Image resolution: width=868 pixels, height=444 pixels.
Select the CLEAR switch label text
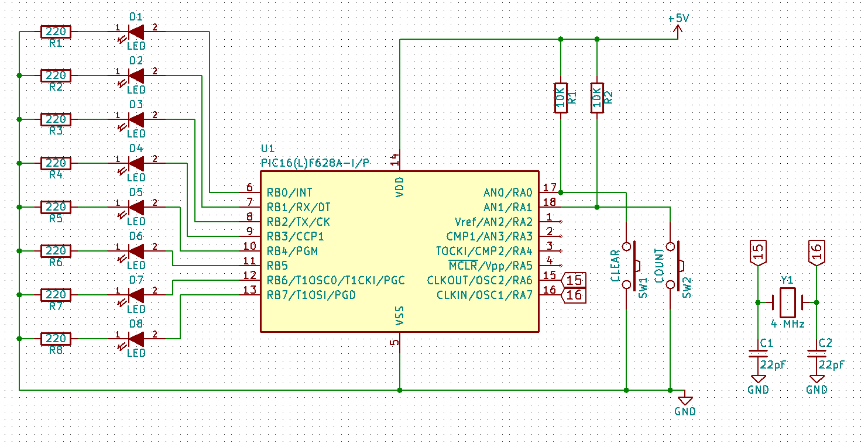pos(615,266)
